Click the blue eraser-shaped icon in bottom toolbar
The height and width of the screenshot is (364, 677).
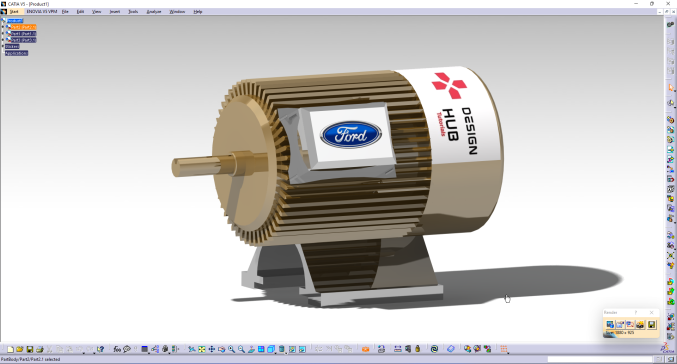(x=451, y=349)
